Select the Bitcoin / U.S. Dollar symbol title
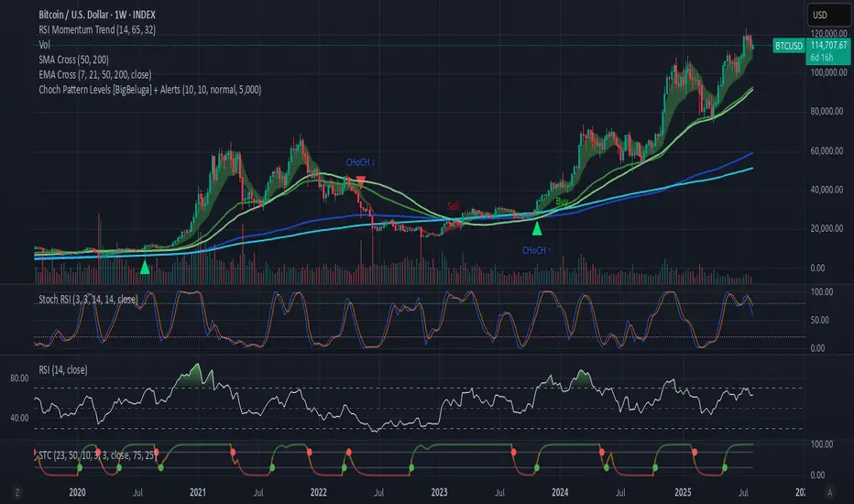854x504 pixels. (97, 15)
